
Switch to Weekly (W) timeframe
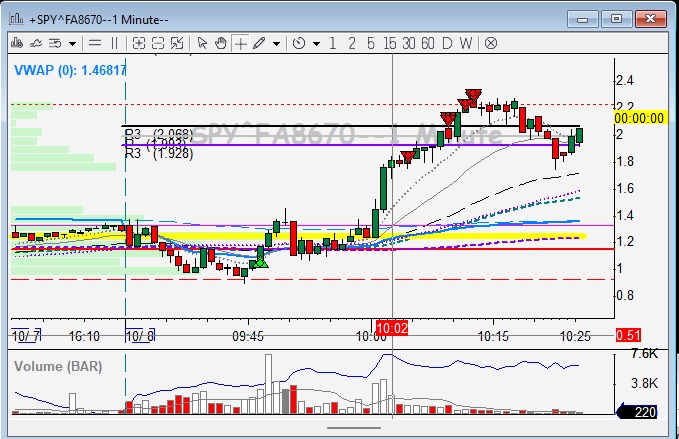tap(466, 43)
